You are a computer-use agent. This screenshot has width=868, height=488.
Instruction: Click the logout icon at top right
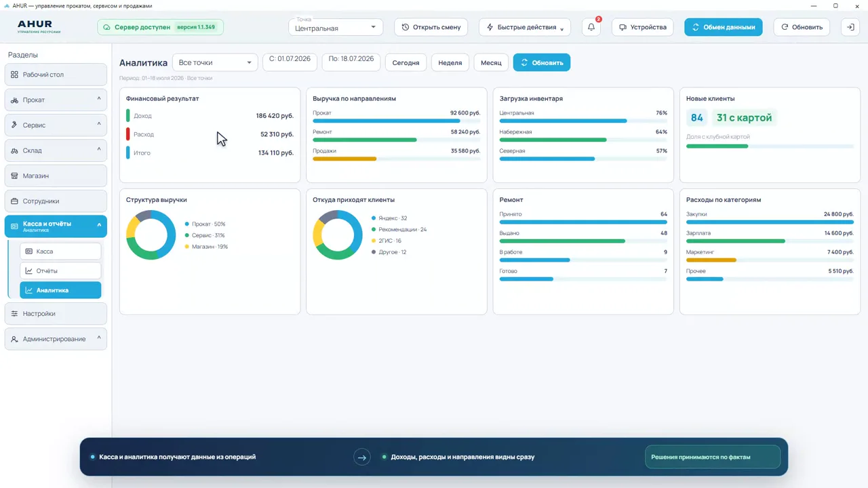click(x=850, y=27)
